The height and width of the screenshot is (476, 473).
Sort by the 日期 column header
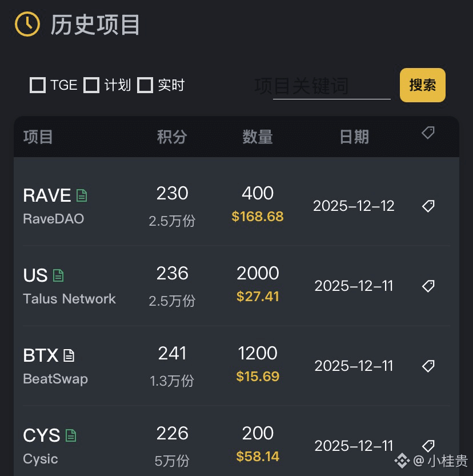tap(354, 137)
